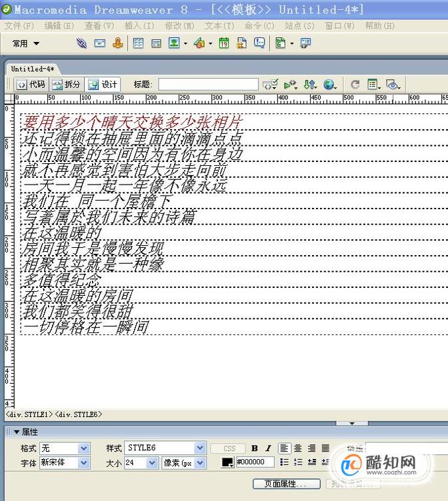Viewport: 448px width, 501px height.
Task: Click the #000000 color value field
Action: [255, 462]
